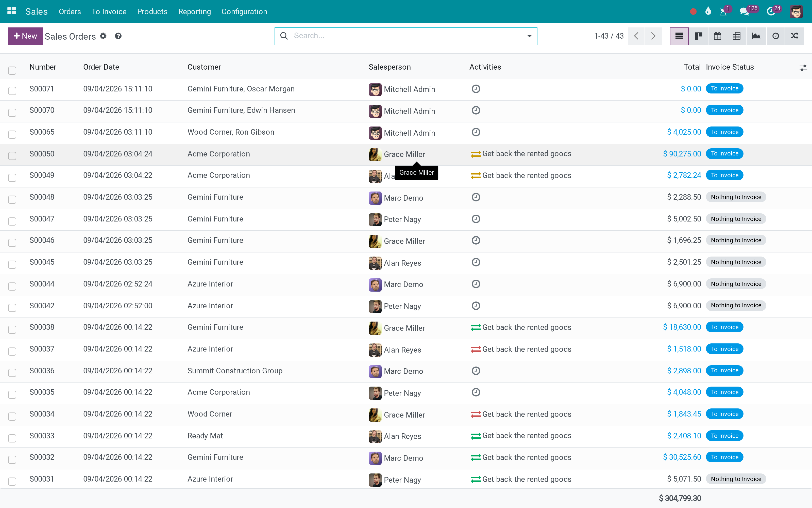
Task: Expand the search filter options dropdown
Action: (529, 36)
